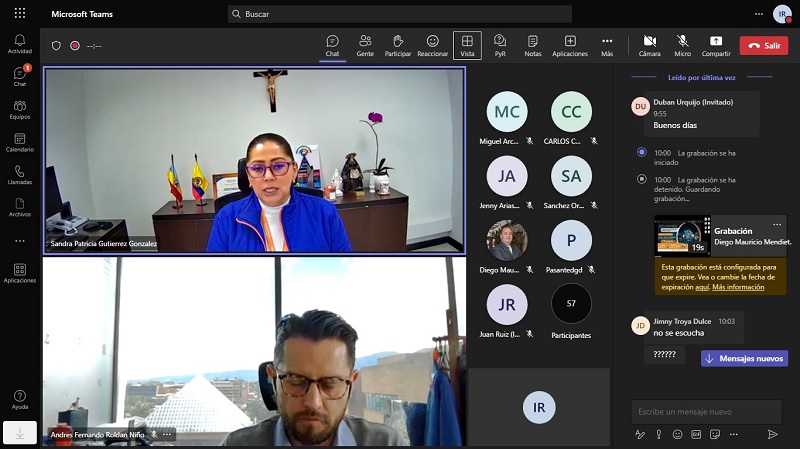Image resolution: width=800 pixels, height=449 pixels.
Task: Jump to Mensajes nuevos
Action: [744, 358]
